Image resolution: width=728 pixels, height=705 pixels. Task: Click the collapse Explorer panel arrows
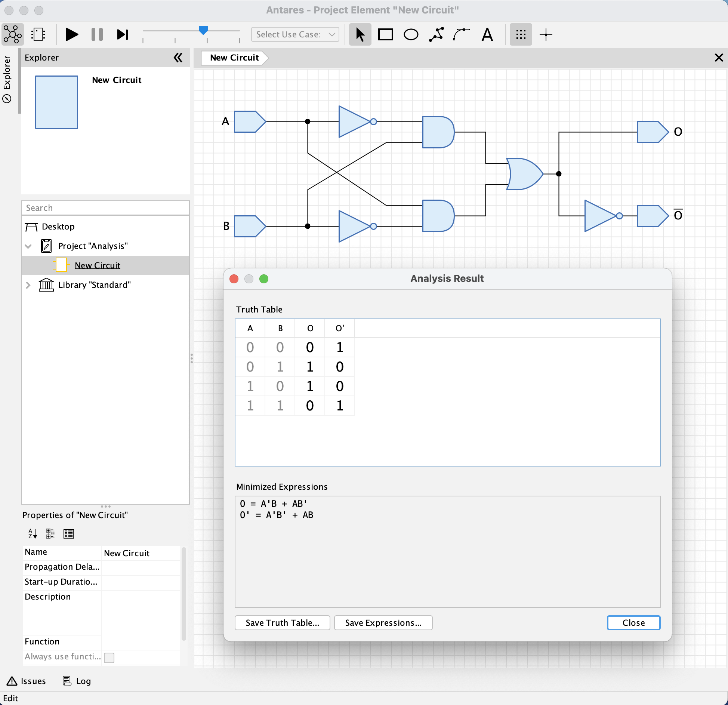pos(178,57)
